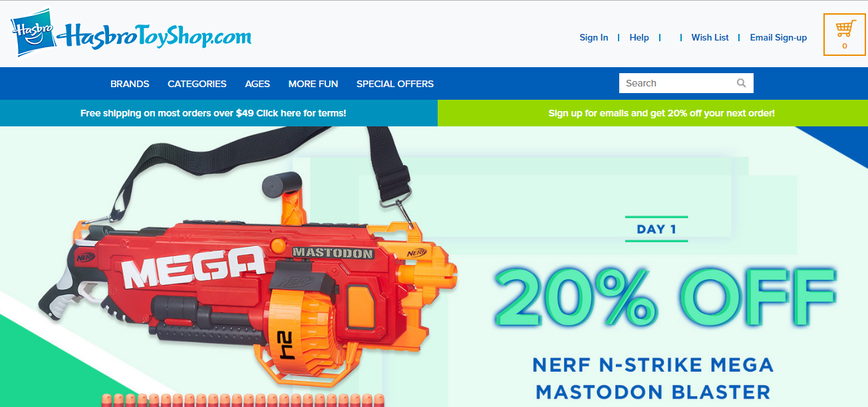Click the Email Sign-up link

[778, 38]
